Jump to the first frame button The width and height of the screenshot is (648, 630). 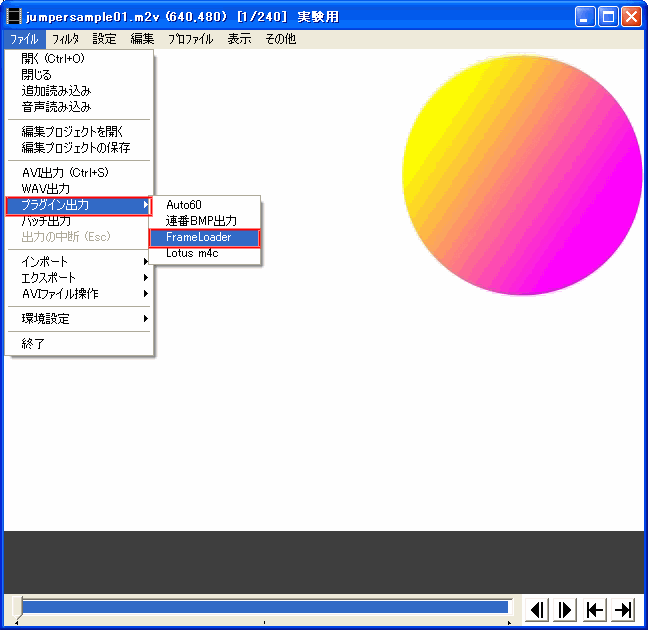click(x=595, y=610)
